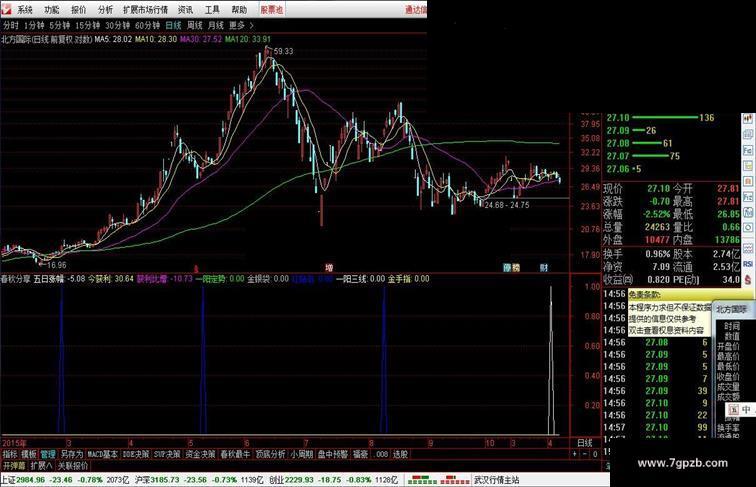The height and width of the screenshot is (487, 756).
Task: Select the 小周期 template
Action: (302, 454)
